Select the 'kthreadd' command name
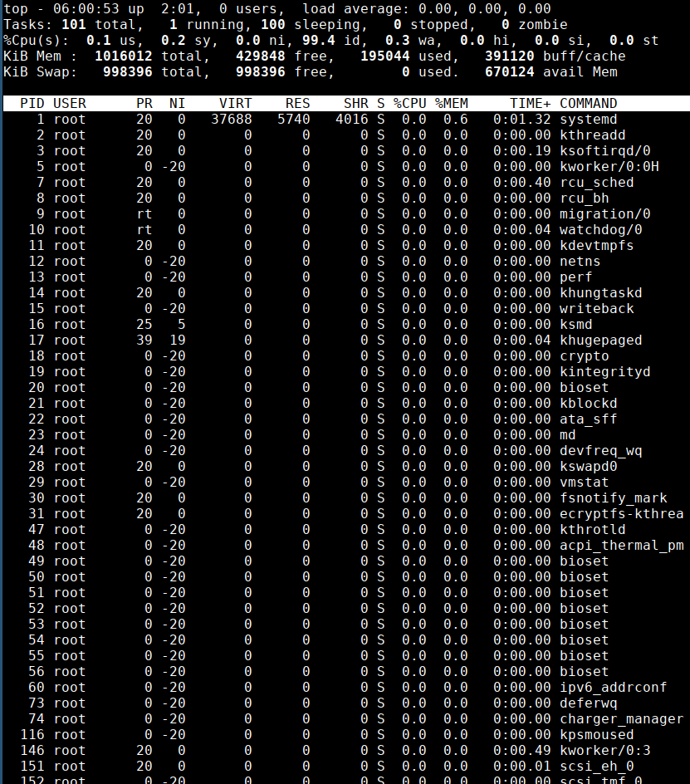 pyautogui.click(x=593, y=135)
